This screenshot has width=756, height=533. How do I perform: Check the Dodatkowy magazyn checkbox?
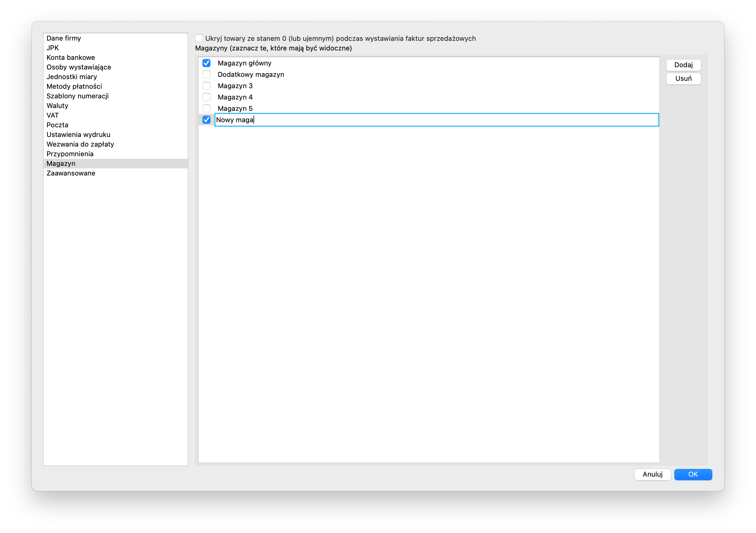(x=206, y=74)
